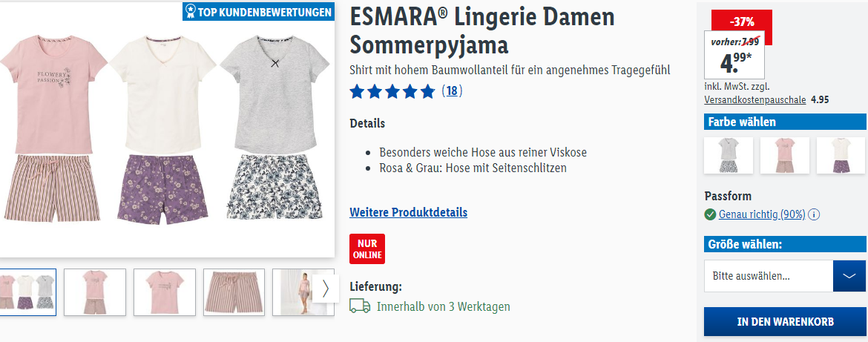Screen dimensions: 868x342
Task: Select the pink pyjama set thumbnail
Action: click(95, 292)
